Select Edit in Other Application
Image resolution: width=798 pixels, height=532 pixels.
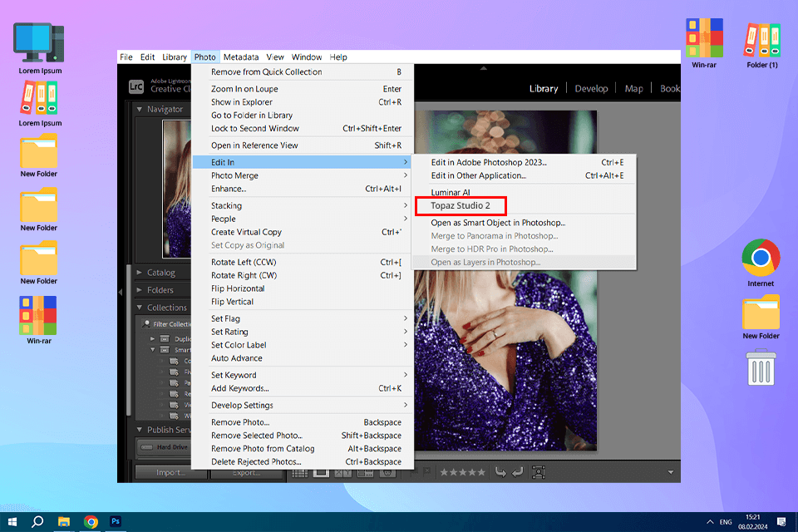tap(525, 175)
